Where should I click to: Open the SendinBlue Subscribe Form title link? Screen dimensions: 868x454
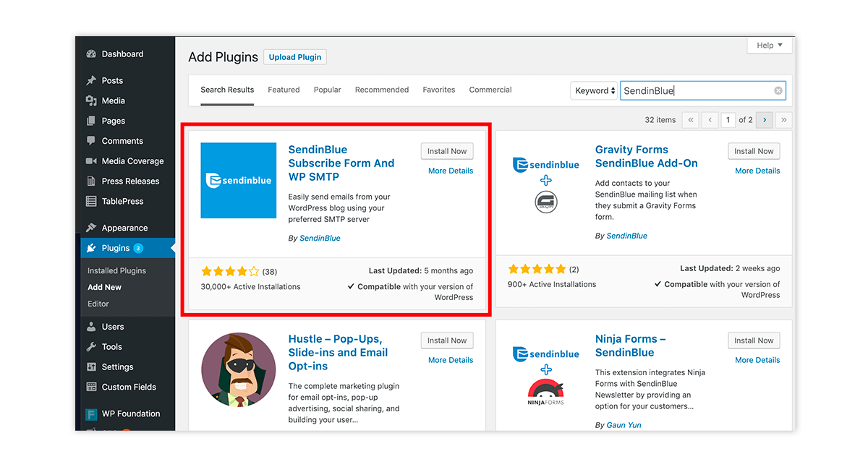coord(341,163)
